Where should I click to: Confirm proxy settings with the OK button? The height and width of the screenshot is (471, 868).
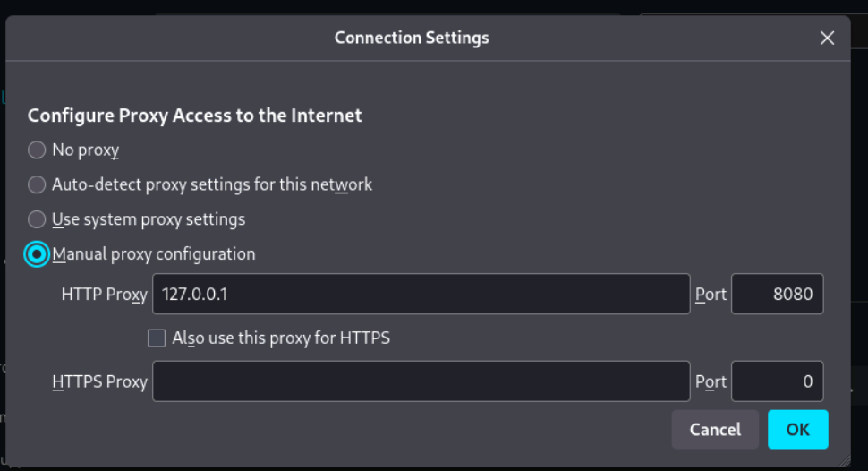(797, 430)
